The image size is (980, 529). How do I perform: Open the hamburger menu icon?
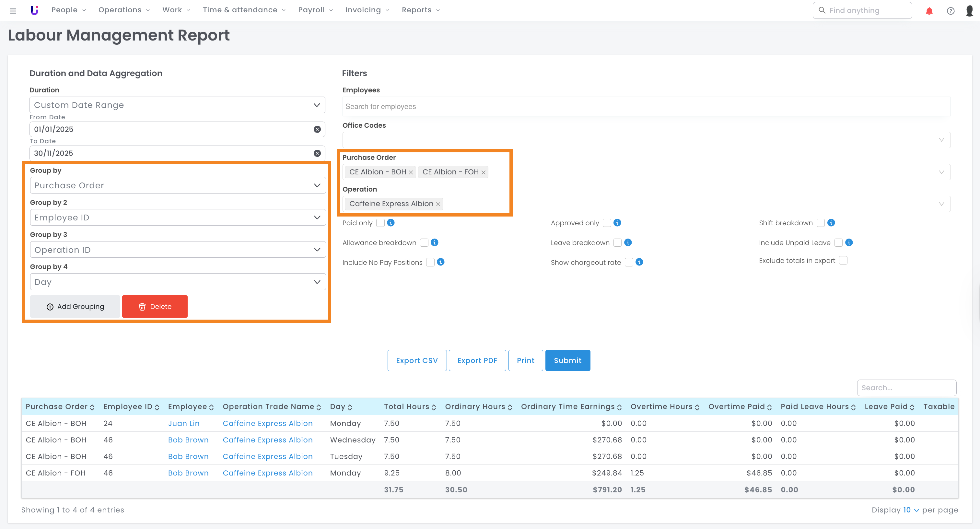(13, 11)
